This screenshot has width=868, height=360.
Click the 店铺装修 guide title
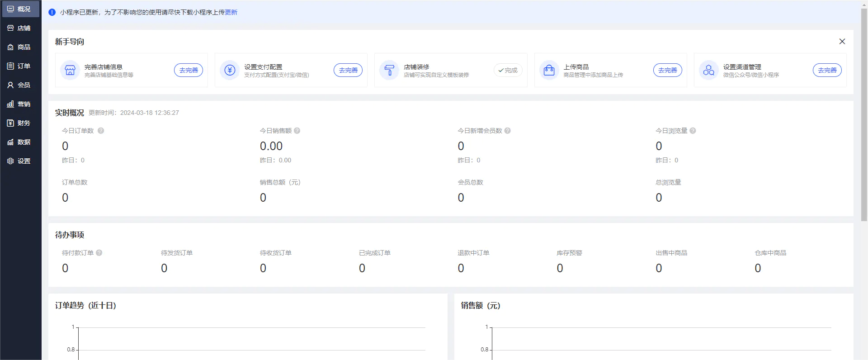[416, 67]
